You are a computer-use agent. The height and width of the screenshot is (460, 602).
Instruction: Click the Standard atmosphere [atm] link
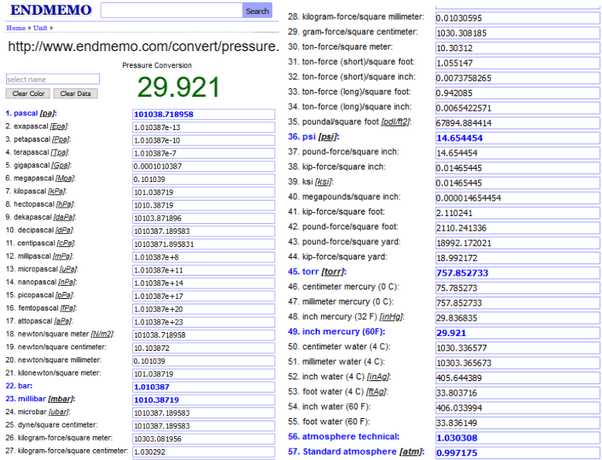click(x=356, y=451)
